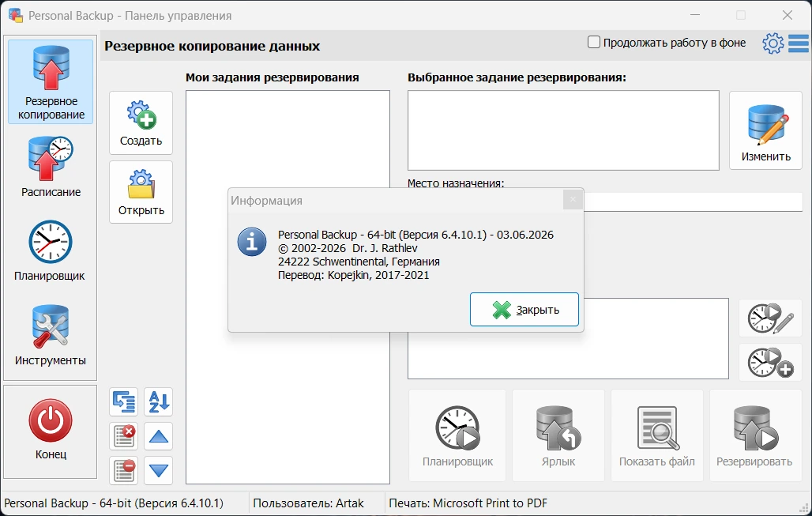Create a new backup task with Создать
Viewport: 812px width, 516px height.
(141, 122)
